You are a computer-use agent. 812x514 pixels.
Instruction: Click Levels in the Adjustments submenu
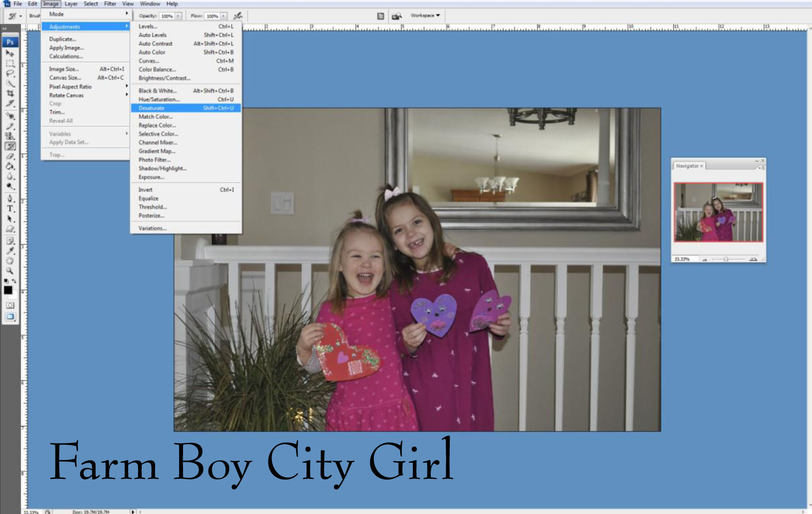click(148, 26)
